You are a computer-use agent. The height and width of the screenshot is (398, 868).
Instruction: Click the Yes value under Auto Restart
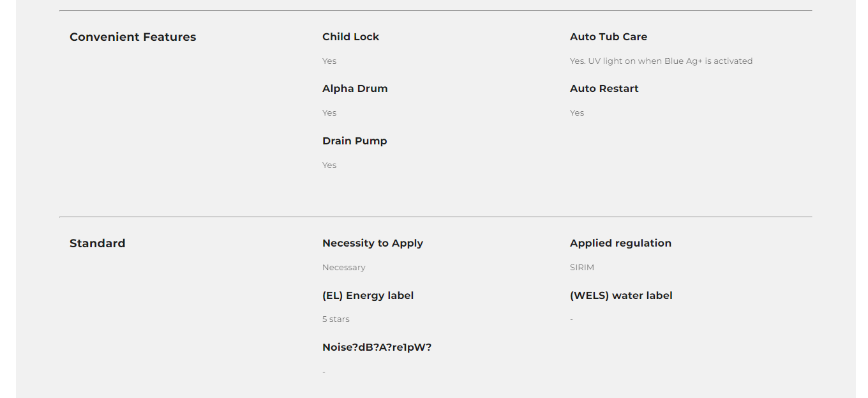pos(576,113)
